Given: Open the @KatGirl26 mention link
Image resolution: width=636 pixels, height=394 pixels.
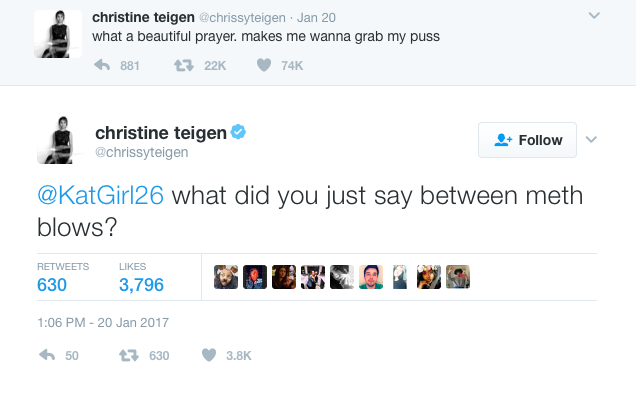Looking at the screenshot, I should point(101,195).
